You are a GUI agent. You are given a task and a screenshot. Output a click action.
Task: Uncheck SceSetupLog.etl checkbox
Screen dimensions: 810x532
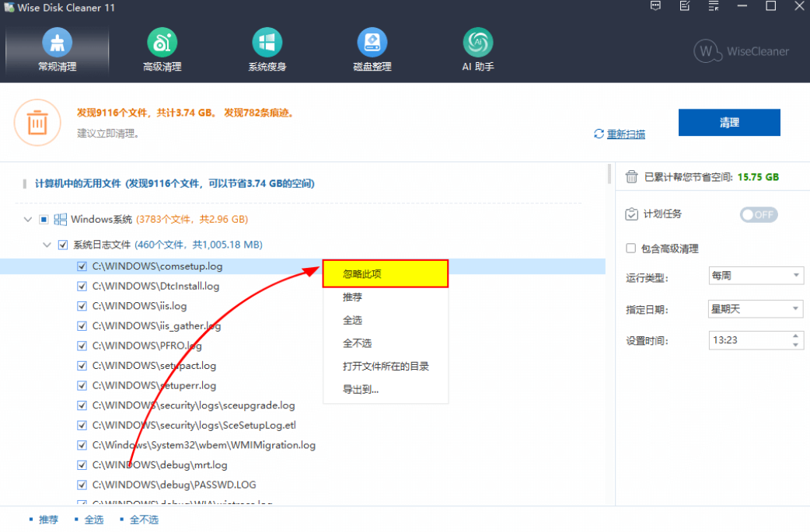[82, 425]
